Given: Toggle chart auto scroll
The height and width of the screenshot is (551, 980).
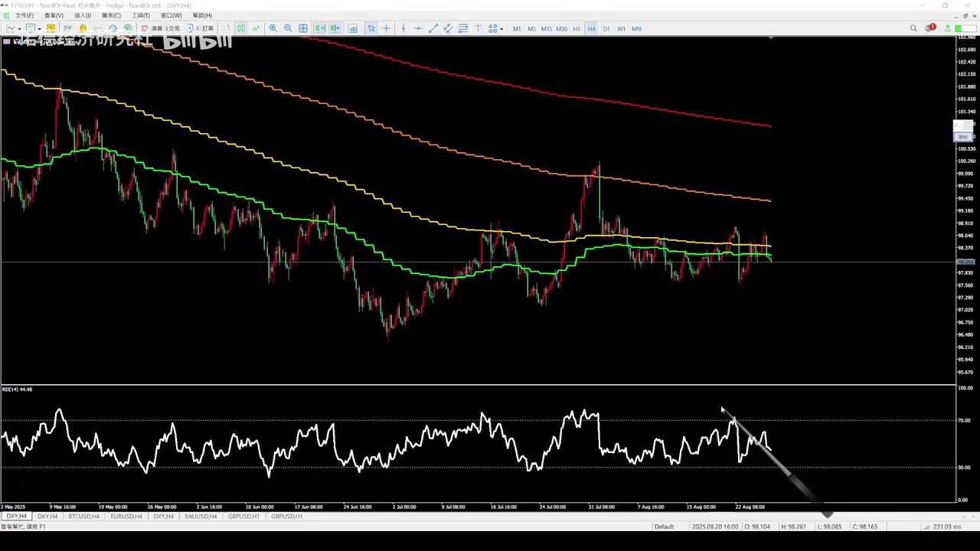Looking at the screenshot, I should pos(320,28).
